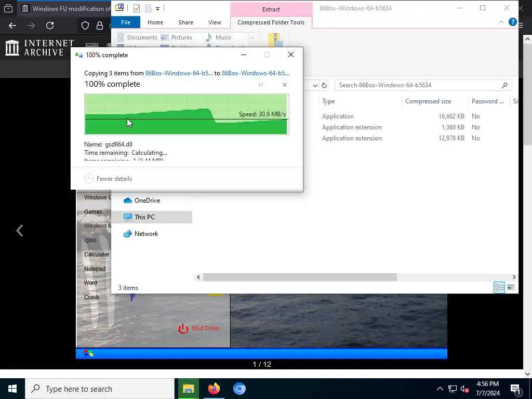Click the greyed forward arrow in Firefox
The image size is (532, 399).
31,25
